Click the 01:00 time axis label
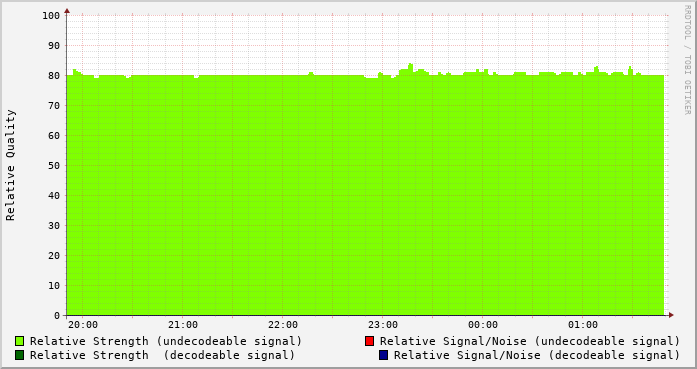The height and width of the screenshot is (369, 697). [x=583, y=325]
